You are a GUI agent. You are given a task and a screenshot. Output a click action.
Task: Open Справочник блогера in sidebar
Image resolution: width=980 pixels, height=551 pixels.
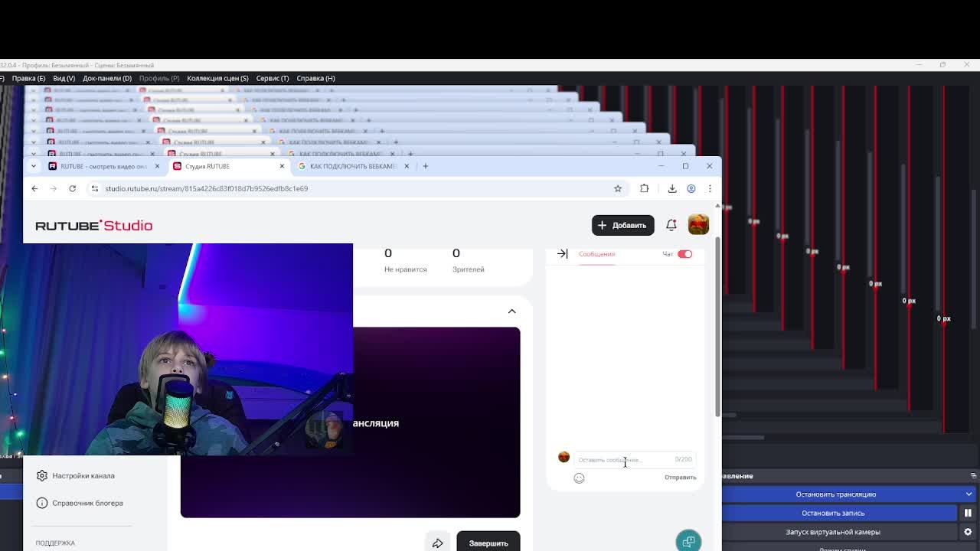click(x=87, y=503)
